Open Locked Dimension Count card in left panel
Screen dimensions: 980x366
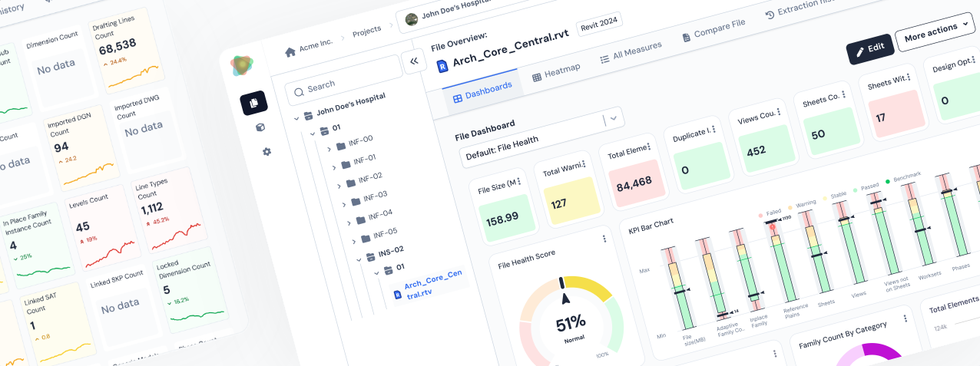pyautogui.click(x=190, y=289)
